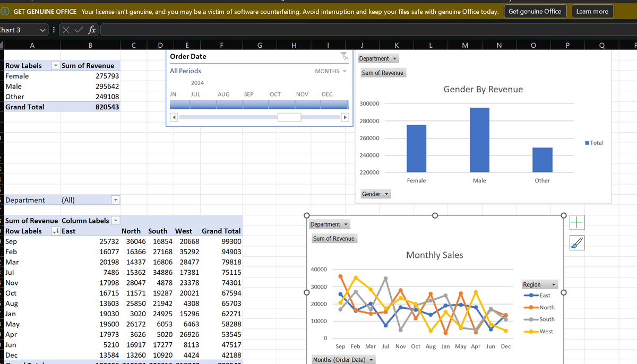Open the Row Labels filter in the gender pivot
This screenshot has height=364, width=637.
point(55,66)
